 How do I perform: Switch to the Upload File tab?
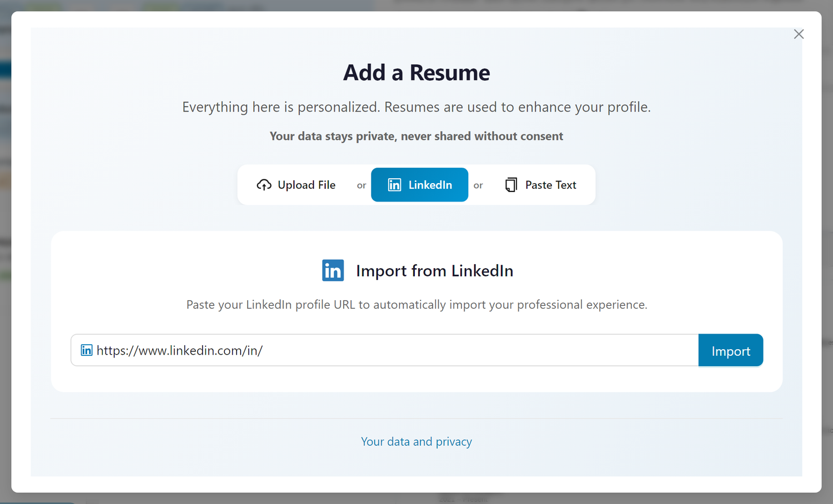coord(297,185)
